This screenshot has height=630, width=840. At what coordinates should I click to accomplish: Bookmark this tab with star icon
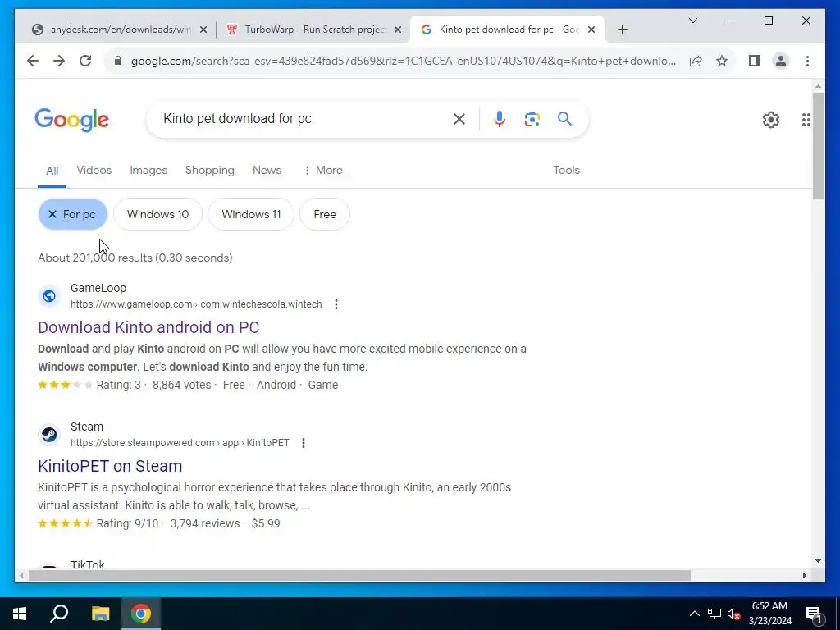point(722,61)
